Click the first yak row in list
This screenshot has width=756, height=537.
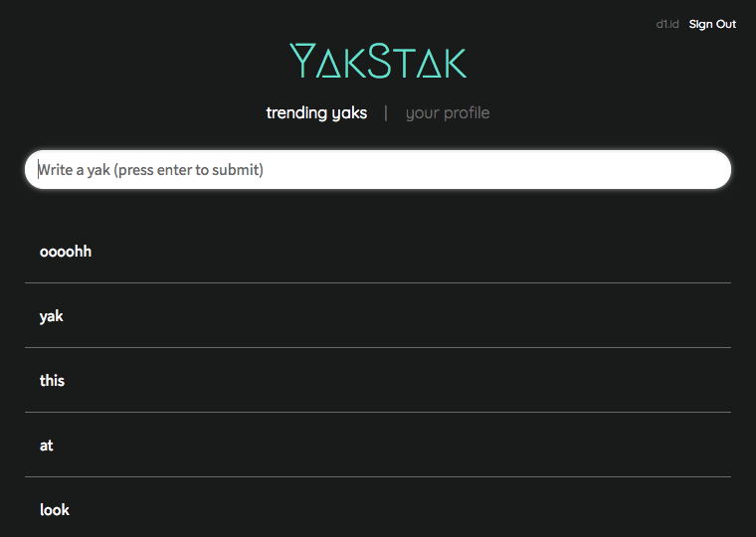[378, 252]
